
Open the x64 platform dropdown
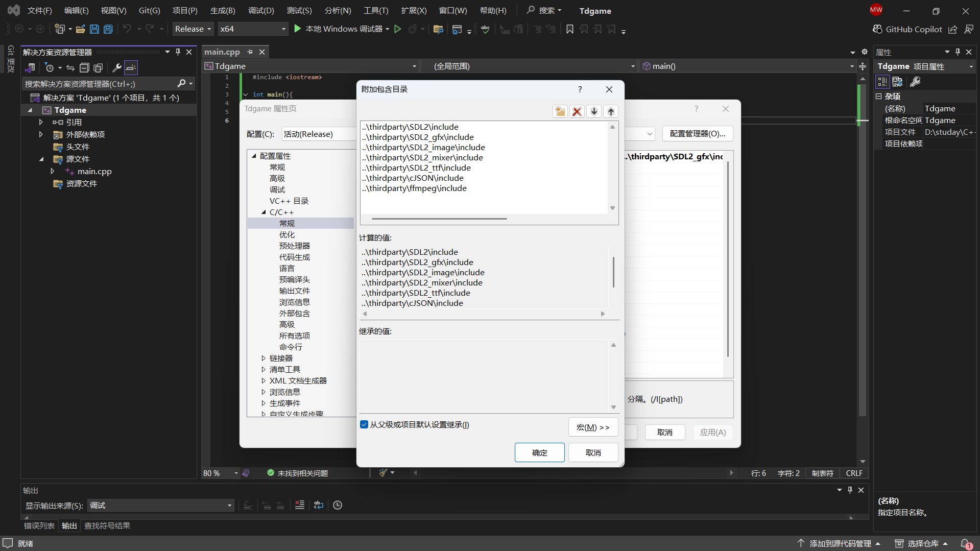(253, 29)
